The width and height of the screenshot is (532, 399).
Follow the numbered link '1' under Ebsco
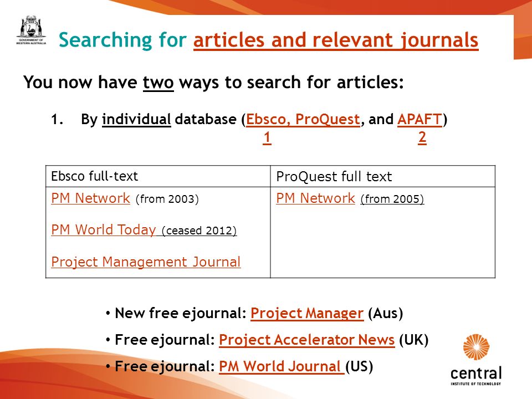pos(267,137)
